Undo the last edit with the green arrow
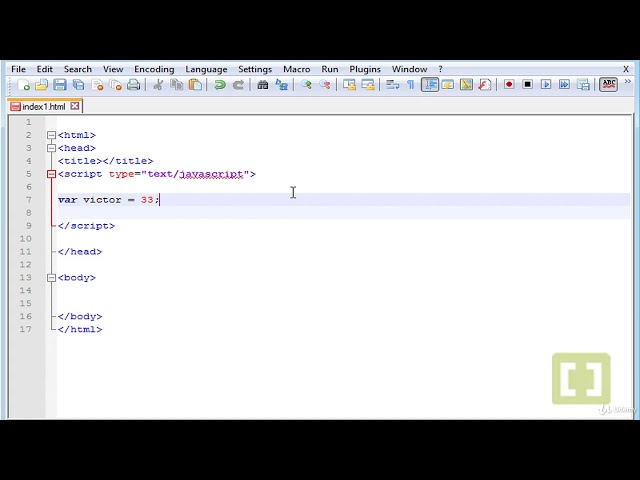The image size is (640, 480). pyautogui.click(x=220, y=85)
